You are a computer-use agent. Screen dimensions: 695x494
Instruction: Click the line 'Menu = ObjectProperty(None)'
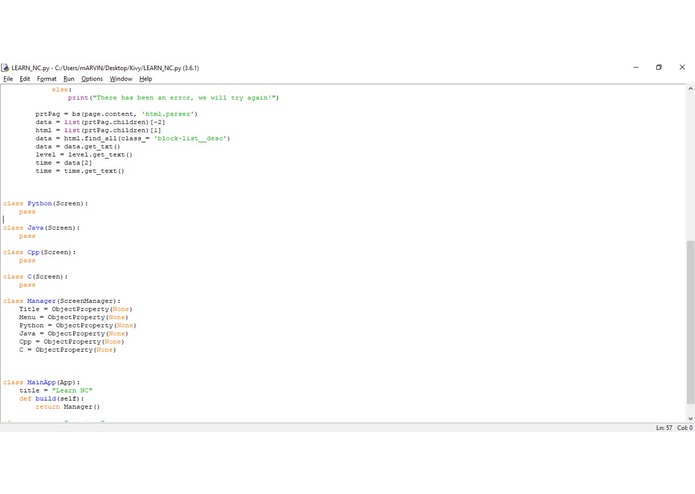click(x=74, y=317)
